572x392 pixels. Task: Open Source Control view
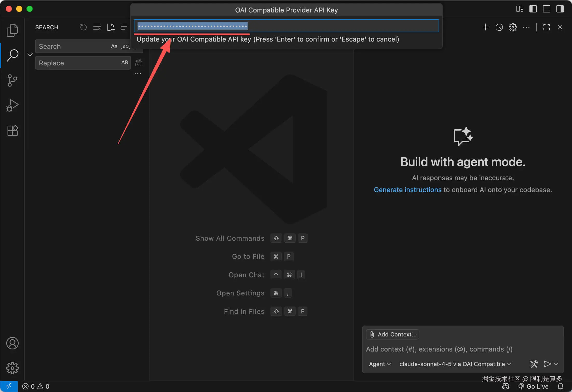12,80
